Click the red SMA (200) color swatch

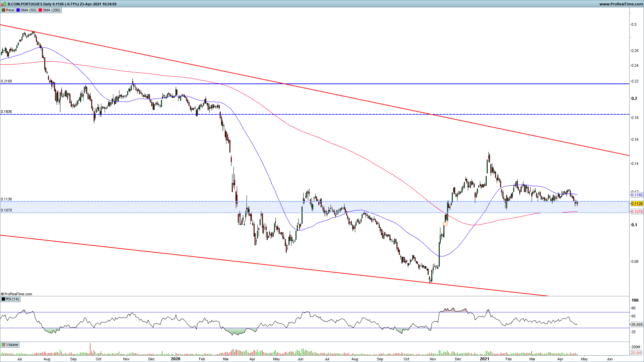(40, 10)
